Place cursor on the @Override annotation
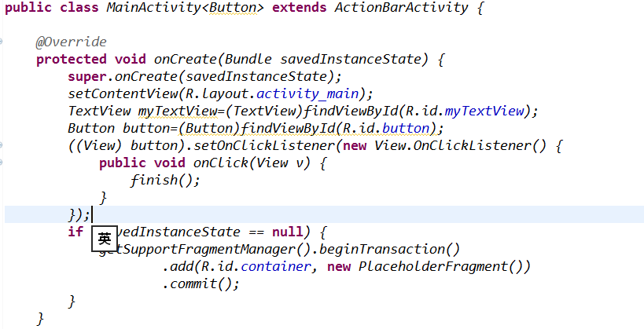 (71, 42)
